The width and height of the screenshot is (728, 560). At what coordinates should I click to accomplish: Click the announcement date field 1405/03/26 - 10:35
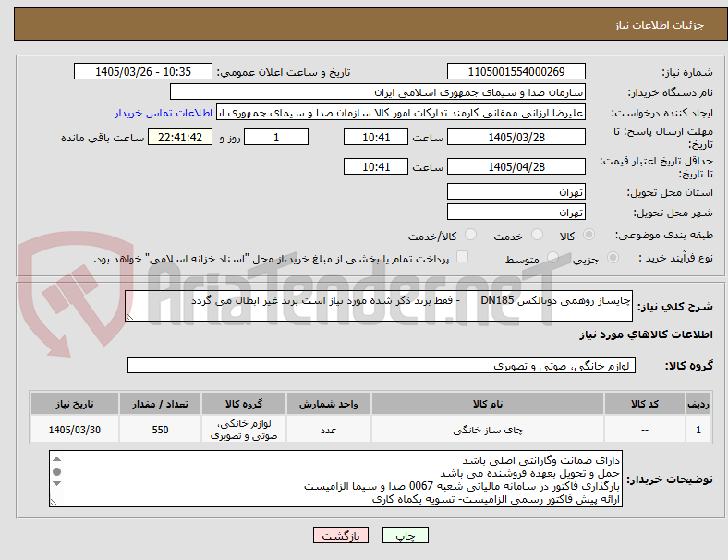(x=143, y=71)
